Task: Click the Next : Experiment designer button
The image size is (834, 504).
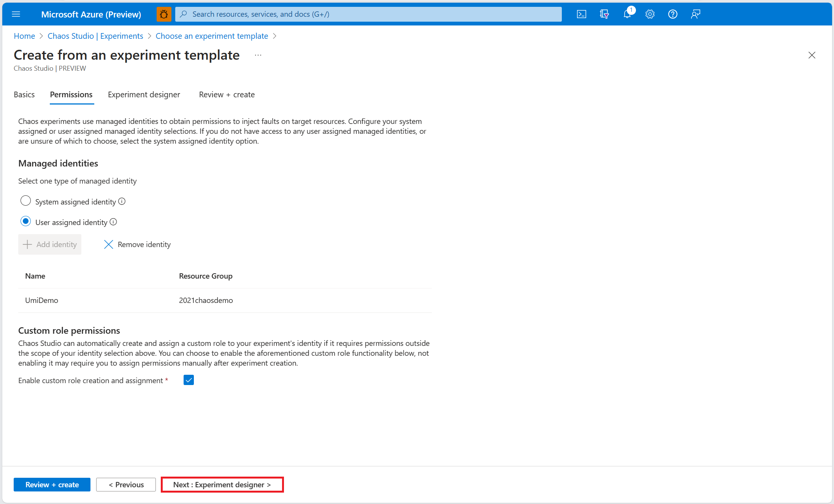Action: [x=222, y=484]
